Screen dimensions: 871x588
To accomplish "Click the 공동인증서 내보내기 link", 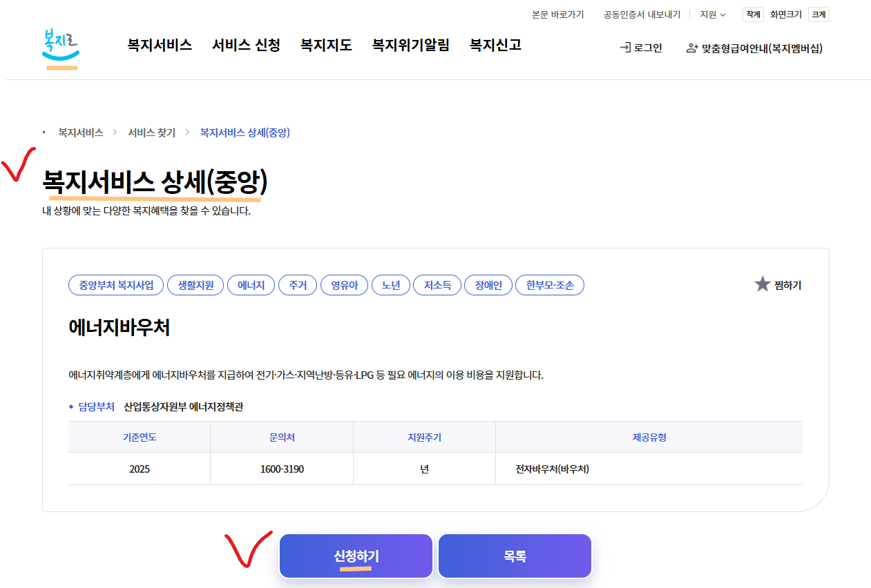I will 641,14.
